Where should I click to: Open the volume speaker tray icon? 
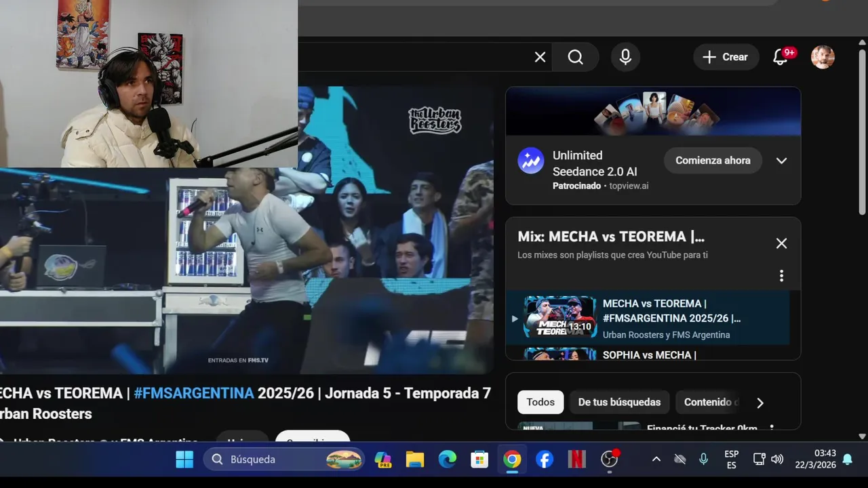[777, 460]
